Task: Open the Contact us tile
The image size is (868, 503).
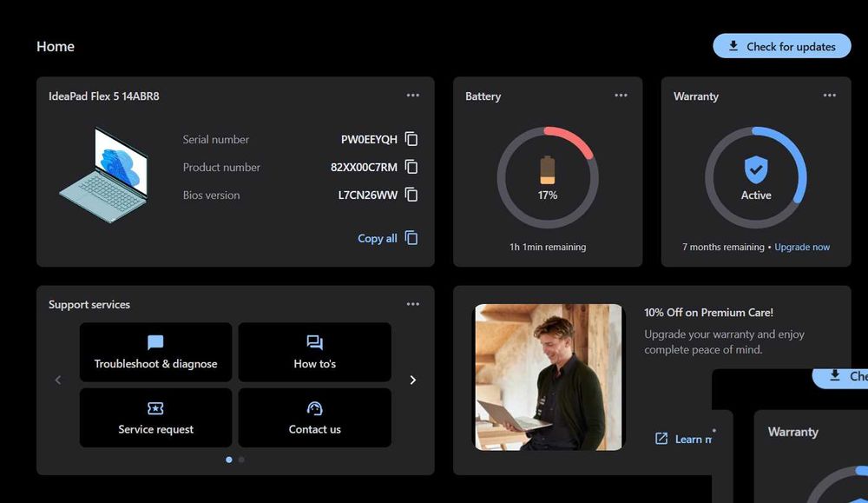Action: pyautogui.click(x=314, y=418)
